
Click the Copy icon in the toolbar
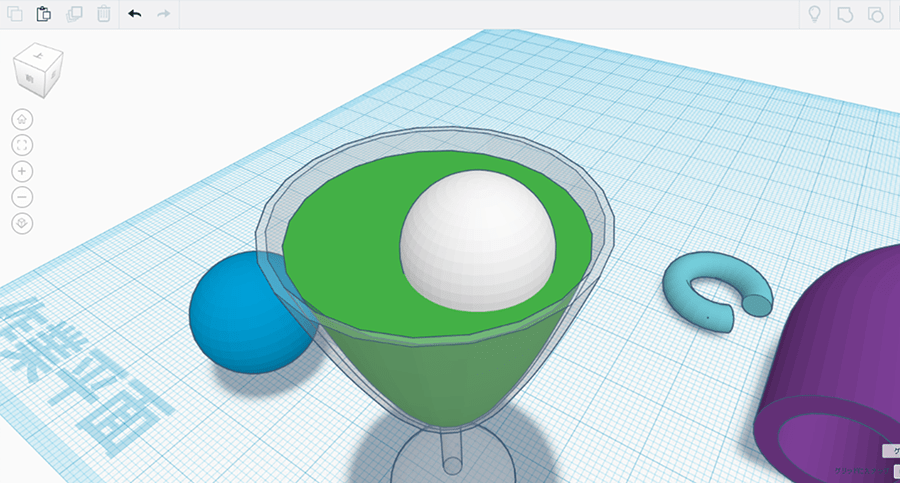[x=14, y=14]
